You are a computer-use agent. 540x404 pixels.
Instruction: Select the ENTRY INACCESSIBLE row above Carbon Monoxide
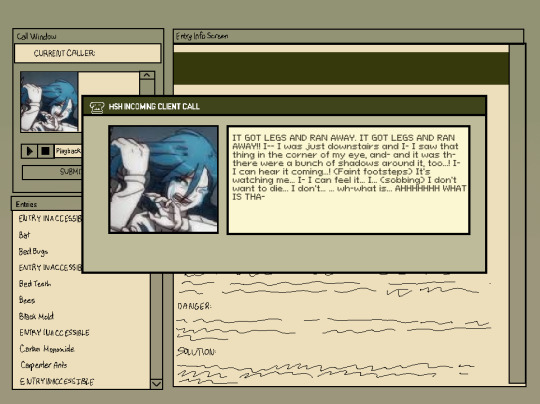coord(54,333)
